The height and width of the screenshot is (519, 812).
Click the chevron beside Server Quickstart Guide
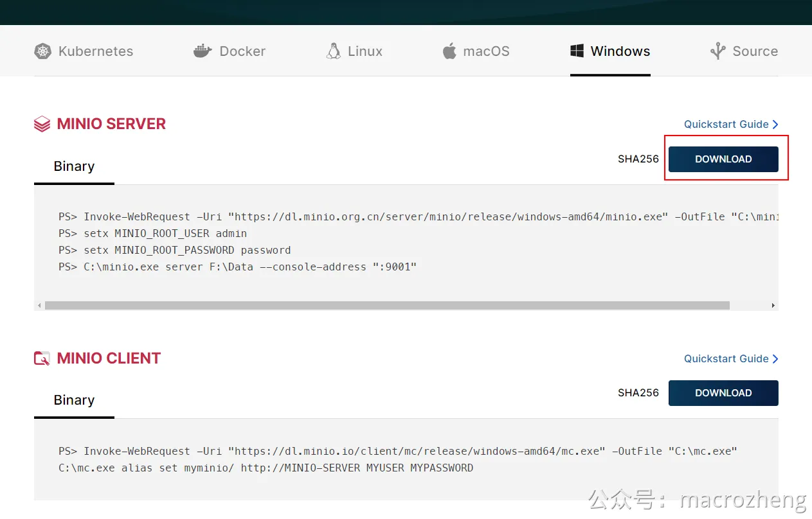tap(775, 125)
